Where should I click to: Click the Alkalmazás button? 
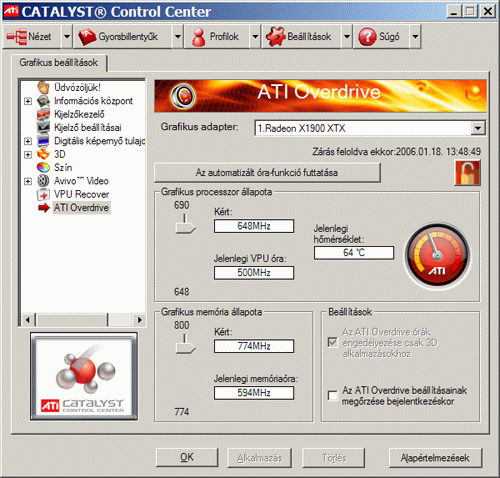260,457
